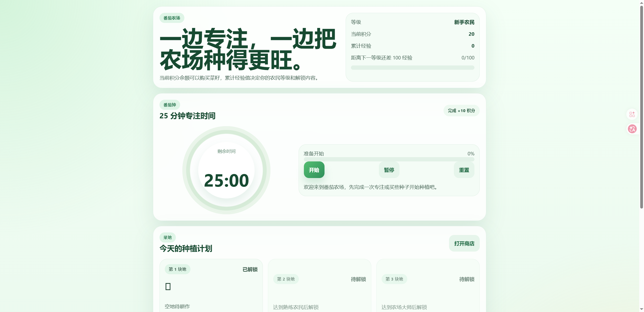Start the 25-minute focus timer

(314, 170)
